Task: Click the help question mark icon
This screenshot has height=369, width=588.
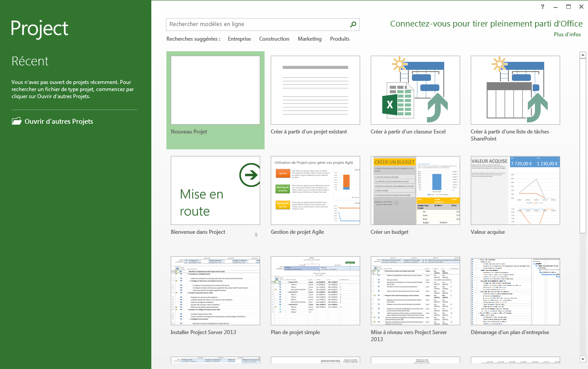Action: pyautogui.click(x=543, y=7)
